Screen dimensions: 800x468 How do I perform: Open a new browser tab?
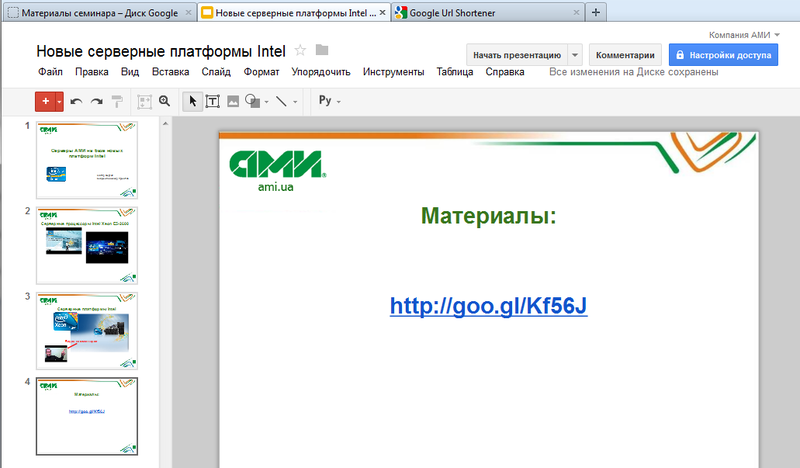595,13
